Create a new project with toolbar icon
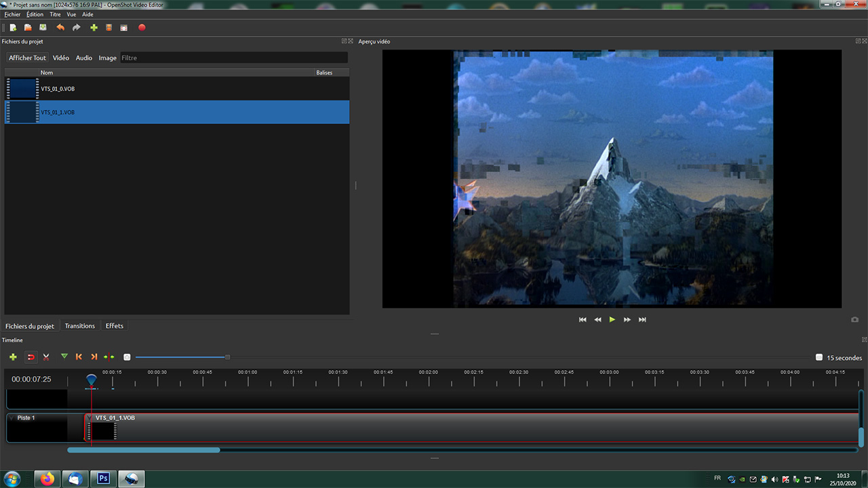The height and width of the screenshot is (488, 868). pos(13,28)
